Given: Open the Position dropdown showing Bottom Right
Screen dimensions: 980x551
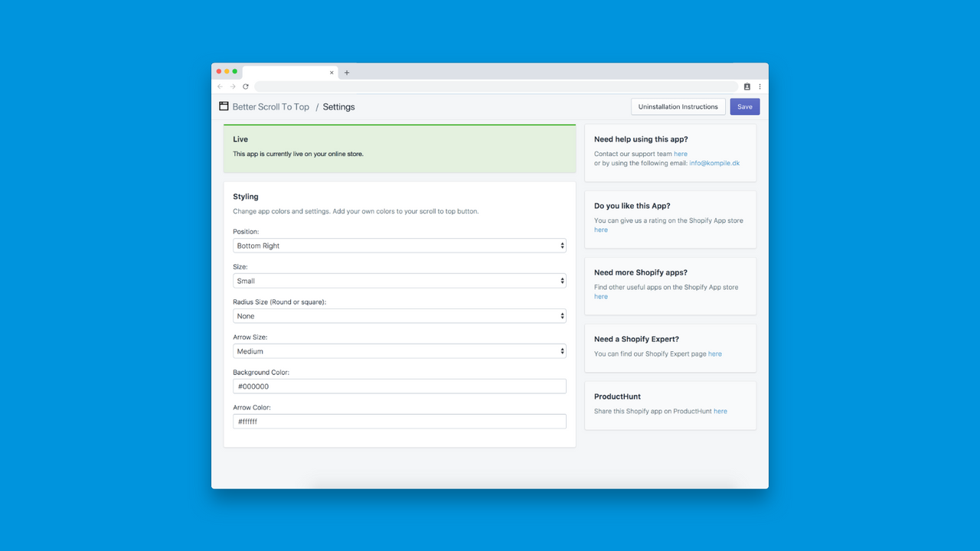Looking at the screenshot, I should (x=399, y=246).
